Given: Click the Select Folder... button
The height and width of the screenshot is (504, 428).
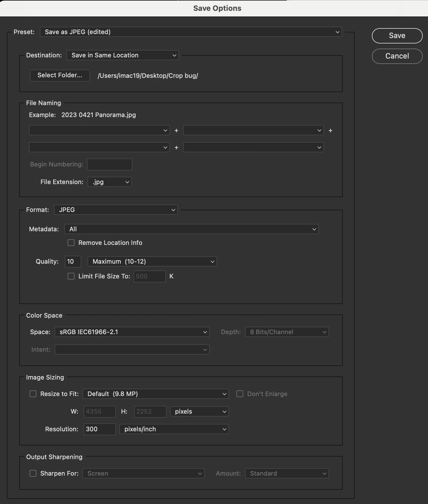Looking at the screenshot, I should click(60, 75).
